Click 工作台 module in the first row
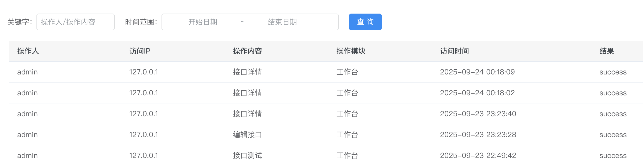This screenshot has height=164, width=644. pyautogui.click(x=347, y=72)
